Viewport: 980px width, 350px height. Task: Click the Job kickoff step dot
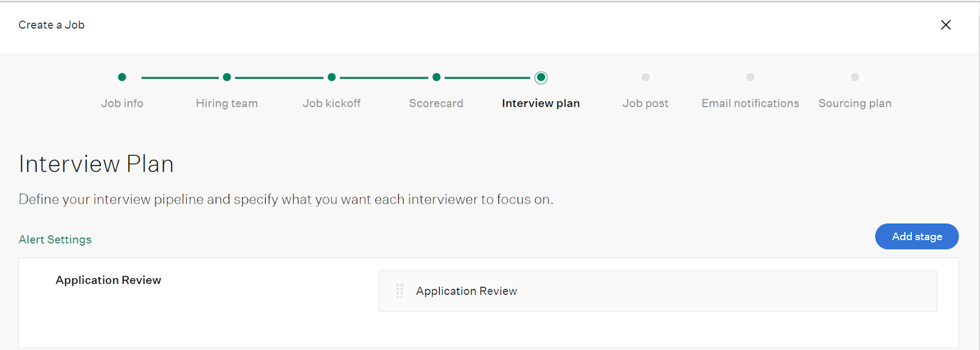(x=331, y=77)
